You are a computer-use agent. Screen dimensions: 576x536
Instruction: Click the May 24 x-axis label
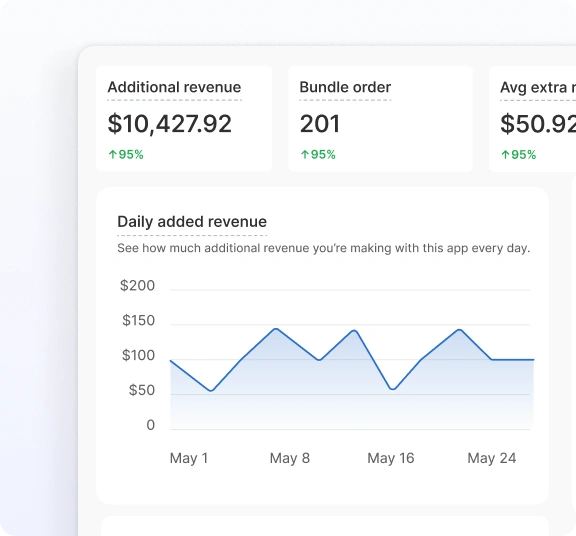tap(492, 458)
